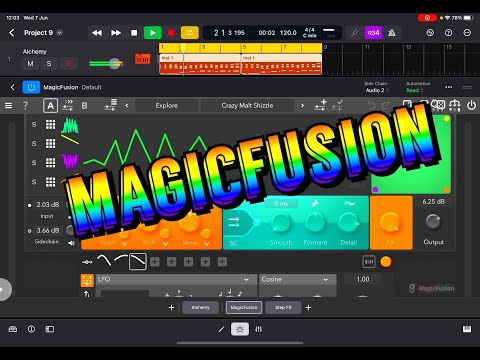Click the grid icon in the first S row
This screenshot has height=360, width=480.
tap(50, 125)
